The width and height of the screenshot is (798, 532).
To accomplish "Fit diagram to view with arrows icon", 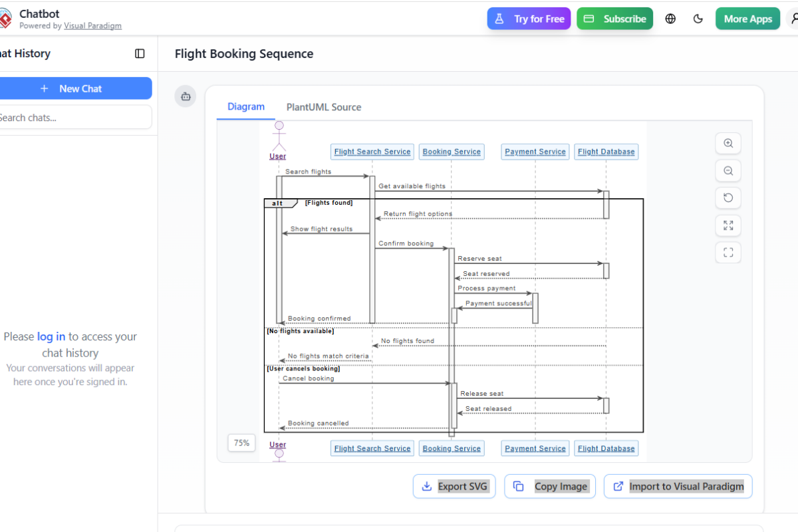I will click(728, 225).
